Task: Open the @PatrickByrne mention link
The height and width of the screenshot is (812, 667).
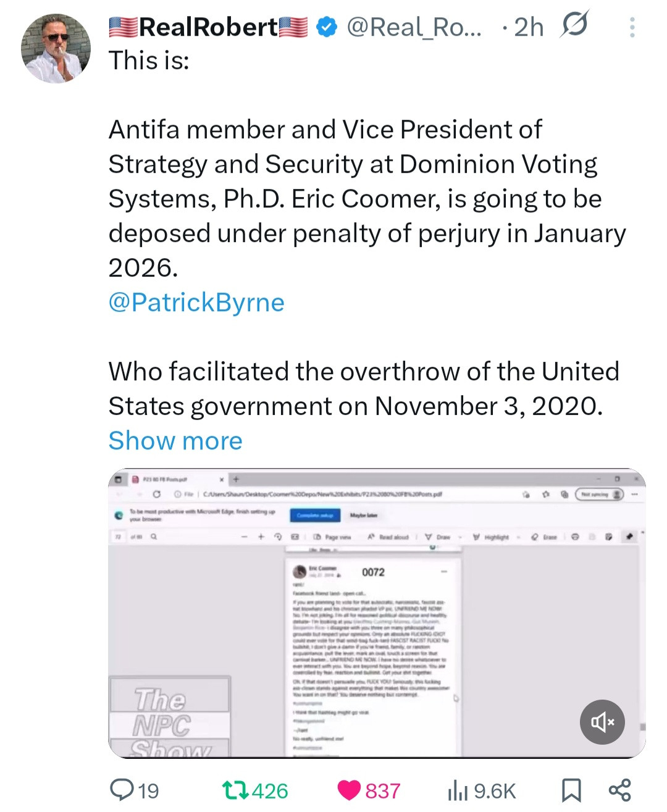Action: (x=196, y=303)
